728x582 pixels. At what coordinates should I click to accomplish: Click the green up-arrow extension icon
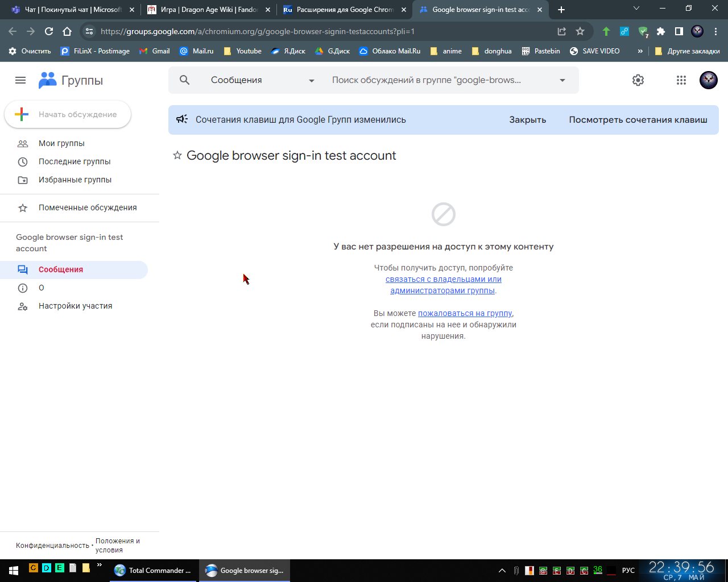pyautogui.click(x=606, y=31)
